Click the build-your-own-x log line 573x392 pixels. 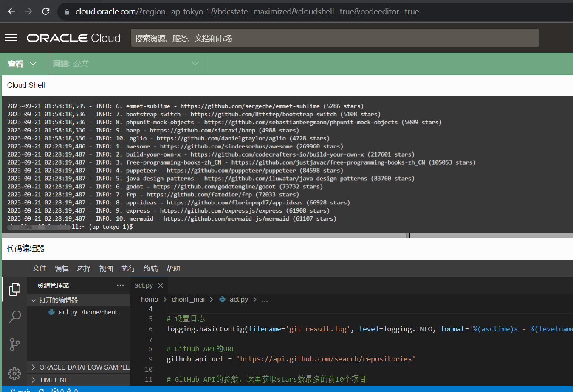211,154
